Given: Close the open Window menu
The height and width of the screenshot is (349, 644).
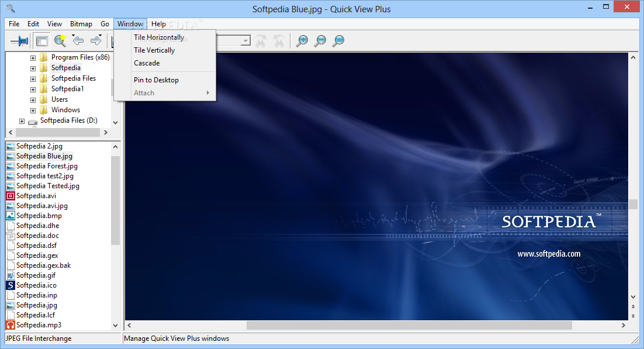Looking at the screenshot, I should click(x=130, y=24).
